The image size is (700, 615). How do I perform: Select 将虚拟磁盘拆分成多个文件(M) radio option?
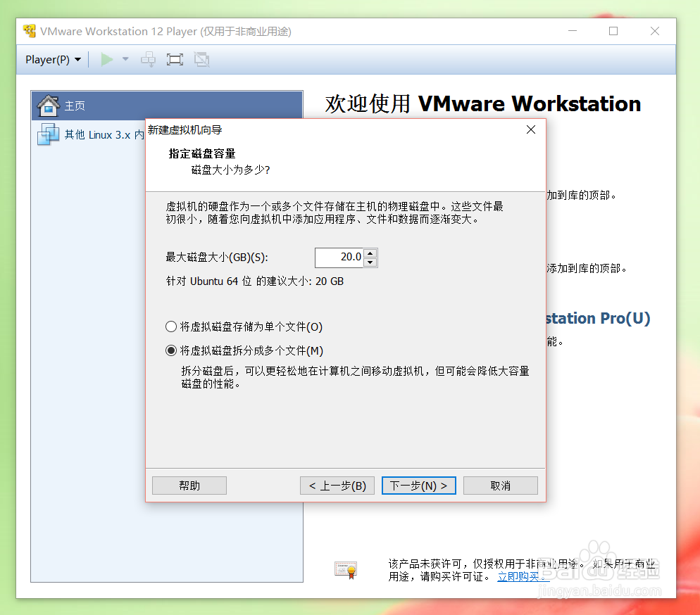coord(244,350)
